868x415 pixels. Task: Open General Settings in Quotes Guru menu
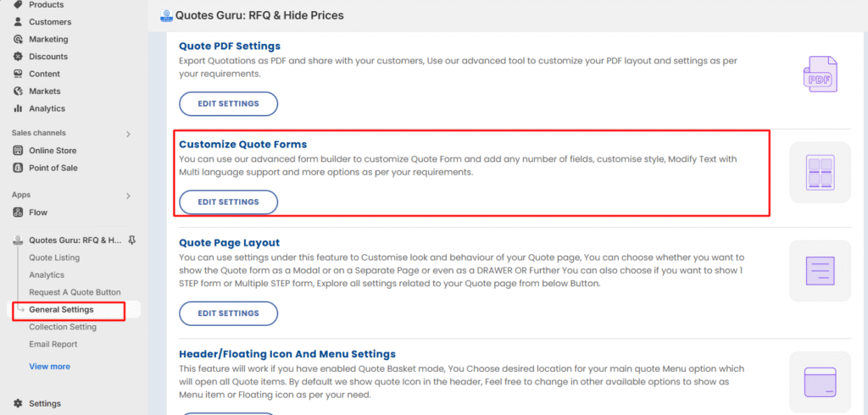pyautogui.click(x=61, y=310)
